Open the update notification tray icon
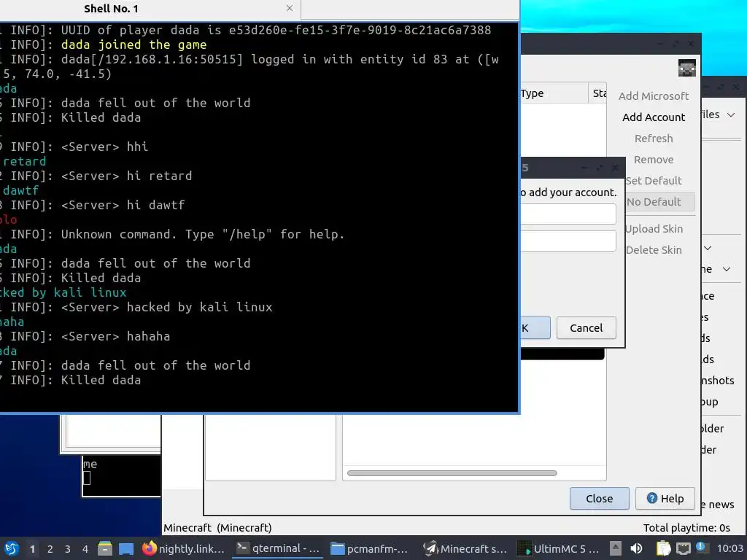This screenshot has width=747, height=560. 701,548
